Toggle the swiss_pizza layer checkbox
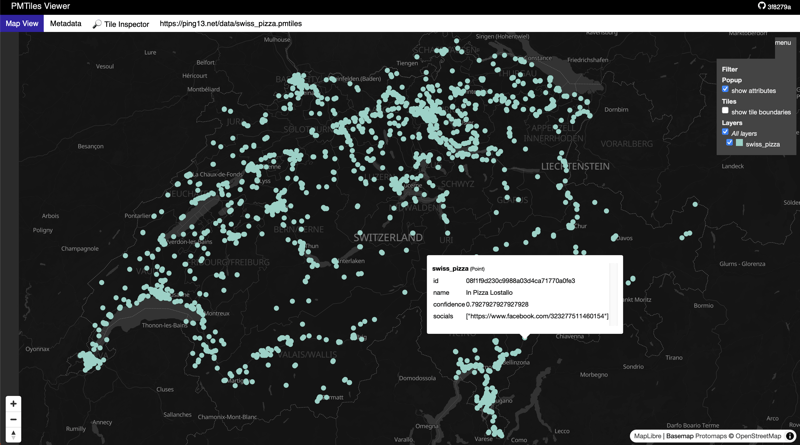The height and width of the screenshot is (445, 800). [x=730, y=143]
